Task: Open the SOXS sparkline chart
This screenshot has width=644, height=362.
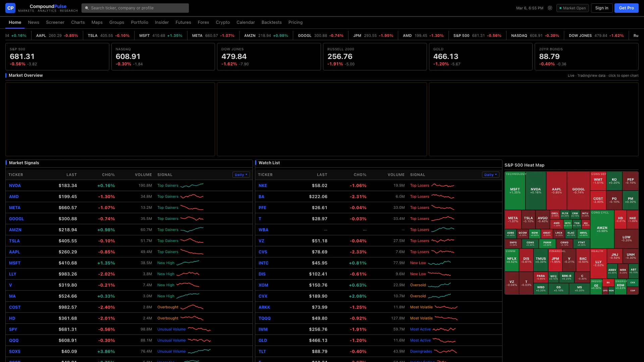Action: (199, 351)
